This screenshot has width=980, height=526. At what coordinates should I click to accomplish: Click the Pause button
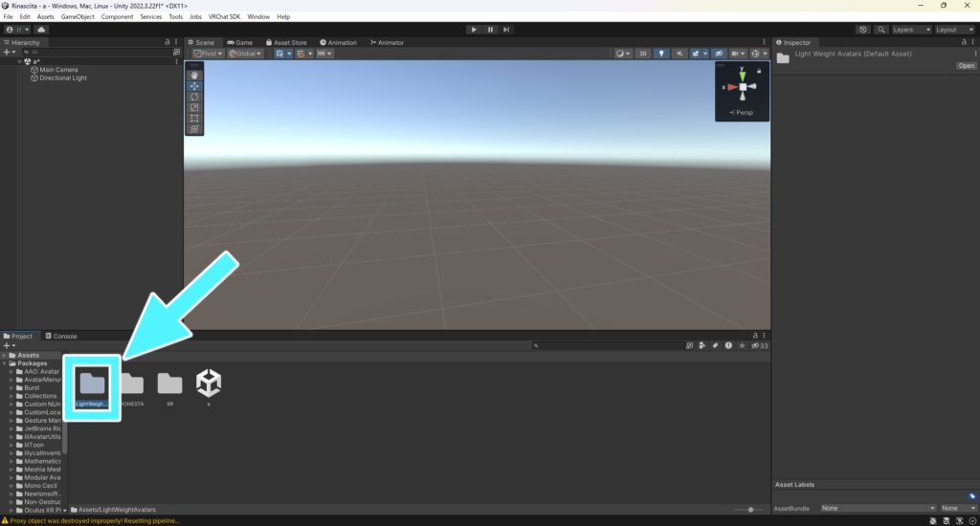(x=490, y=30)
